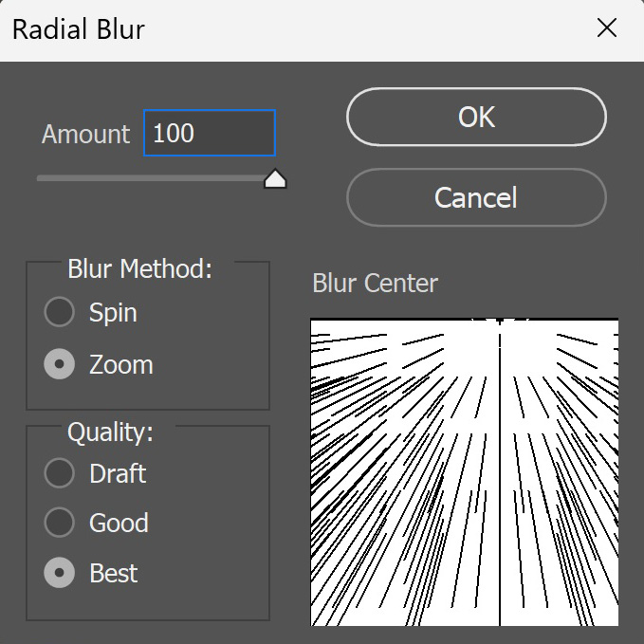Viewport: 644px width, 644px height.
Task: Click the Zoom text label
Action: pos(121,365)
